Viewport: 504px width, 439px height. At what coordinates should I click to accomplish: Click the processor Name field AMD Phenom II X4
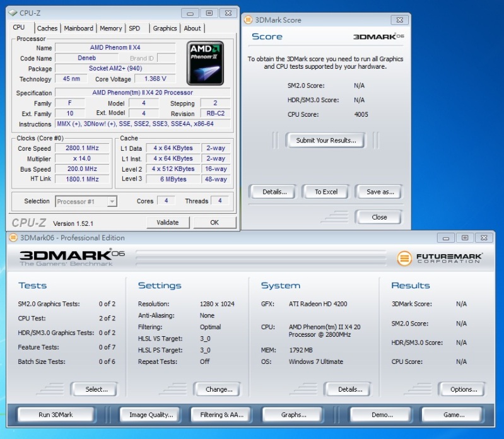pyautogui.click(x=115, y=47)
